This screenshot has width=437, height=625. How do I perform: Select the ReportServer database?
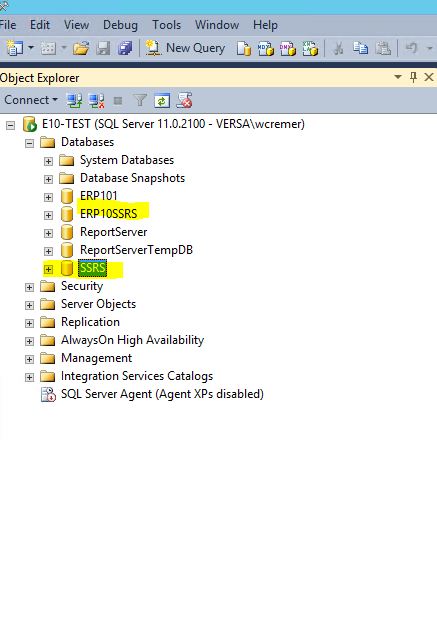[113, 232]
